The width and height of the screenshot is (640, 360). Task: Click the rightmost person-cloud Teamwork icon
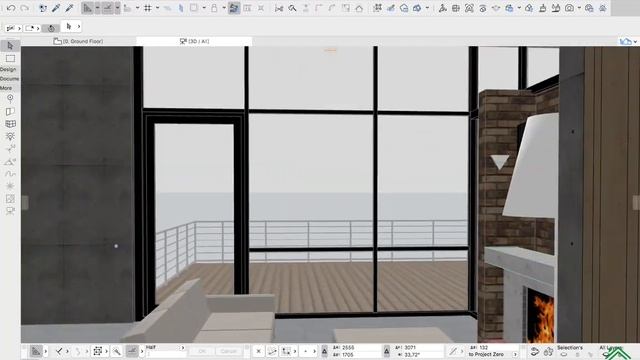tap(602, 8)
